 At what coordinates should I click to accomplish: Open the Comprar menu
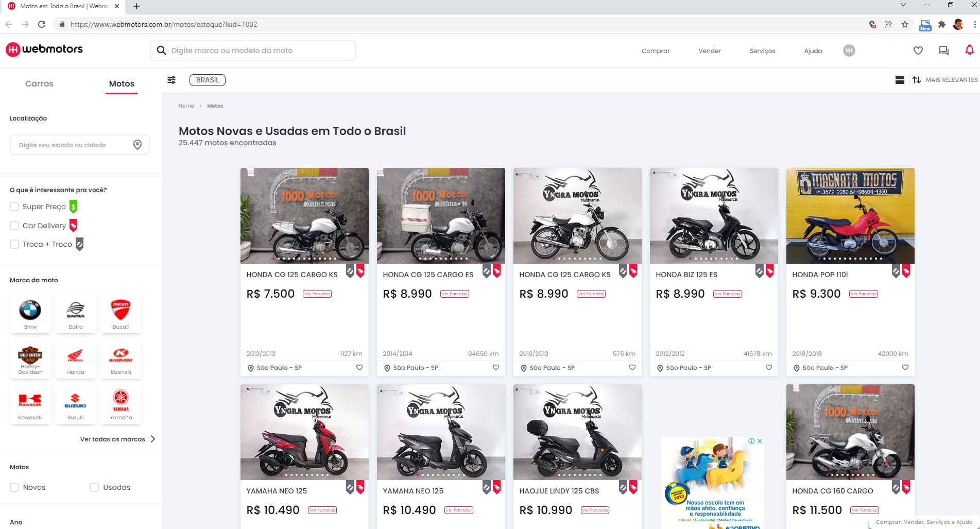click(x=656, y=50)
